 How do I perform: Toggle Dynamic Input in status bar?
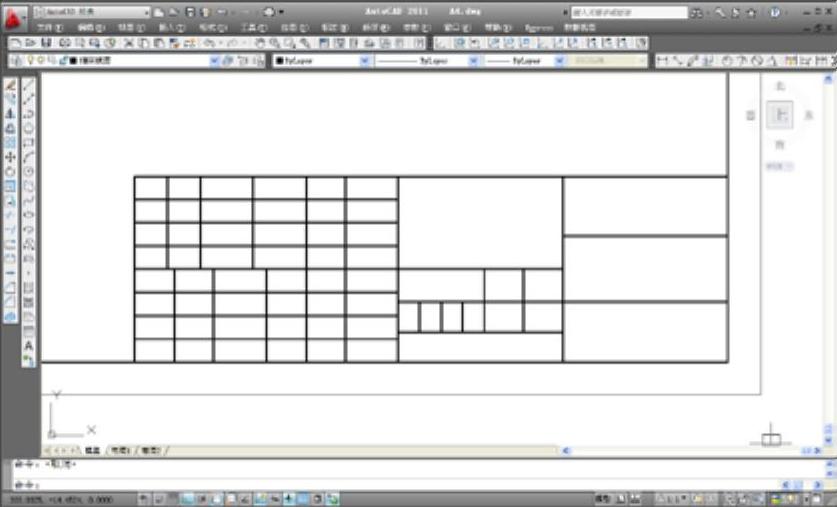tap(274, 500)
